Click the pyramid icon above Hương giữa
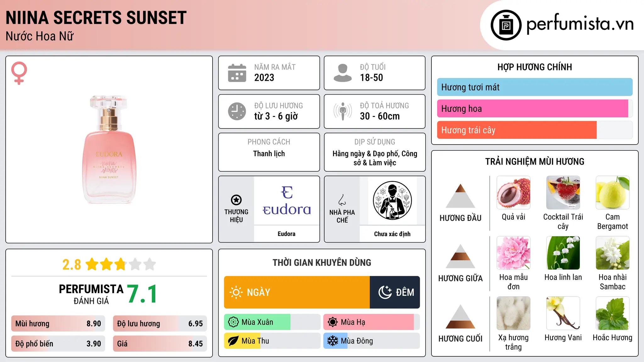The width and height of the screenshot is (644, 362). click(460, 256)
